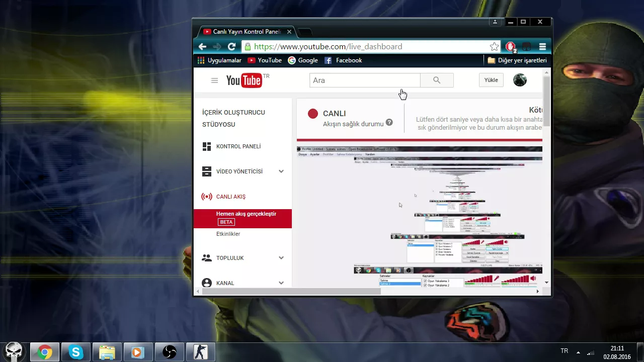Click the magnifier search button
Screen dimensions: 644x362
pyautogui.click(x=437, y=80)
